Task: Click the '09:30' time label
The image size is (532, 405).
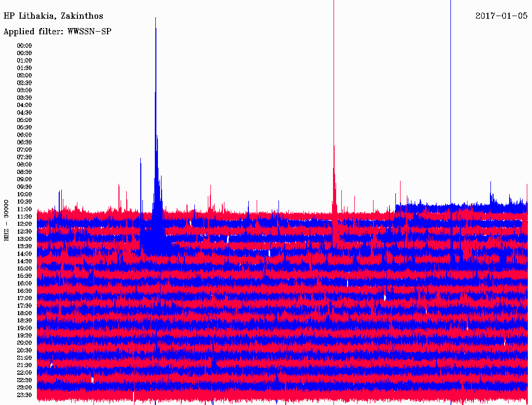Action: coord(24,187)
